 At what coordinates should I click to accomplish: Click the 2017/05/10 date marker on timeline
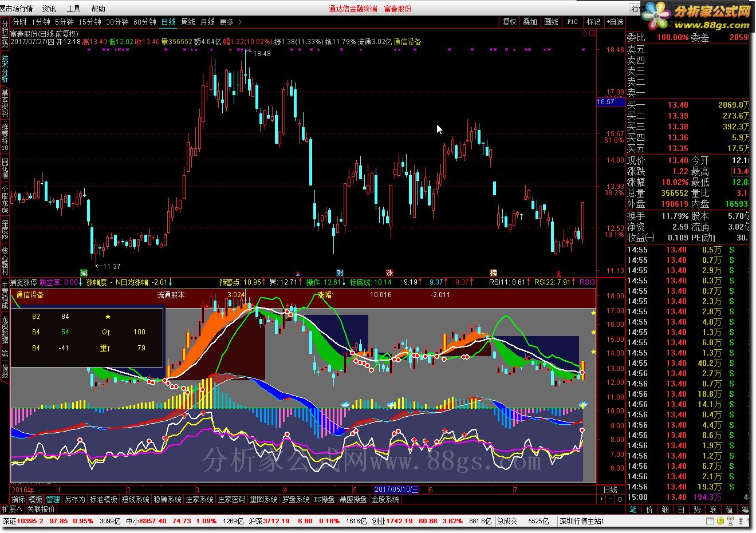coord(396,490)
